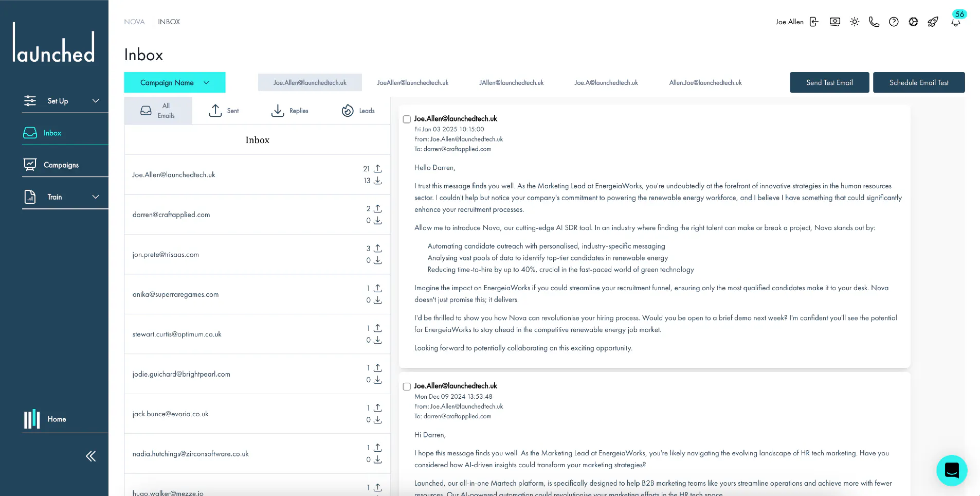Click sent upload icon for nadia.hutchings@zirconsoftware.co.uk row
Screen dimensions: 980x496
coord(378,448)
